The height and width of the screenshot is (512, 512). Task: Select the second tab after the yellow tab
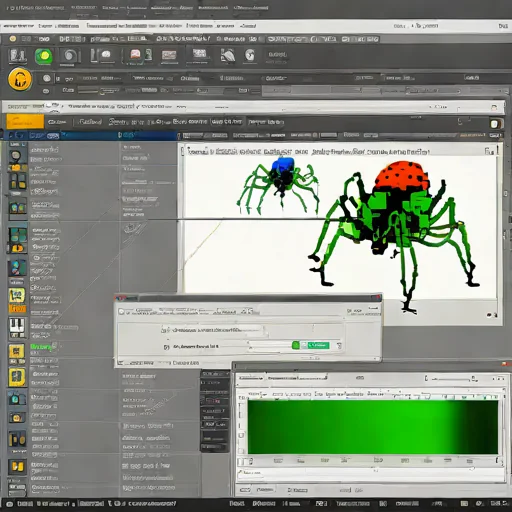point(90,122)
